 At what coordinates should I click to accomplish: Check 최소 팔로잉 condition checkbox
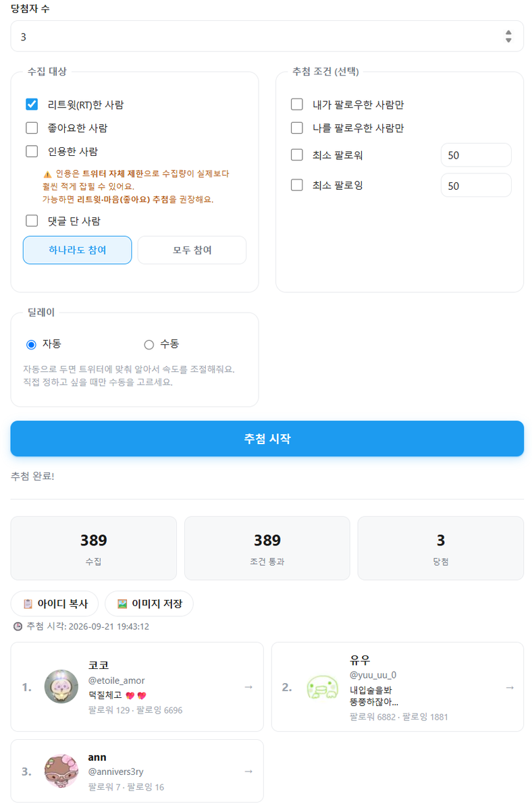(x=297, y=184)
